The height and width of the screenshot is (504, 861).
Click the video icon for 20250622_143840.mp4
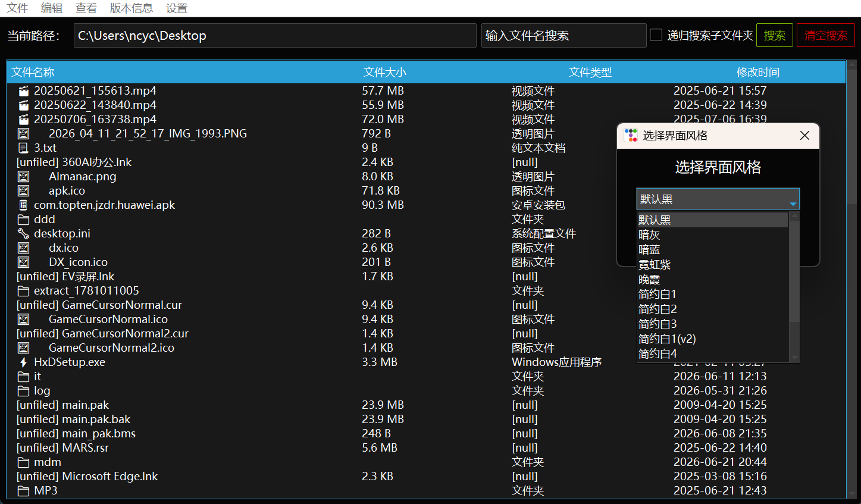click(x=23, y=105)
